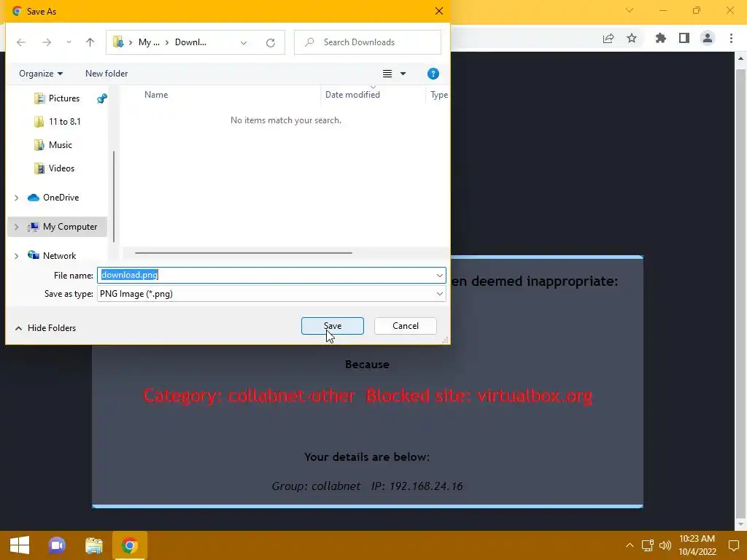Click the horizontal scrollbar in file list
The height and width of the screenshot is (560, 747).
tap(244, 253)
